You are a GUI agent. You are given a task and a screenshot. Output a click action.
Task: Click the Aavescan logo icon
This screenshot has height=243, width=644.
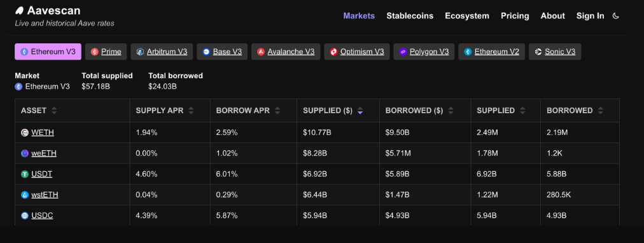tap(19, 11)
